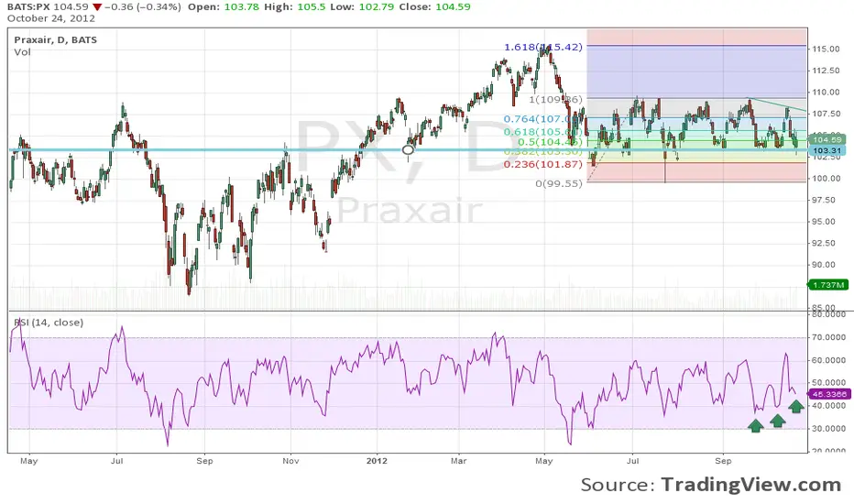This screenshot has width=854, height=504.
Task: Click the Nov label on time axis
Action: (x=290, y=461)
